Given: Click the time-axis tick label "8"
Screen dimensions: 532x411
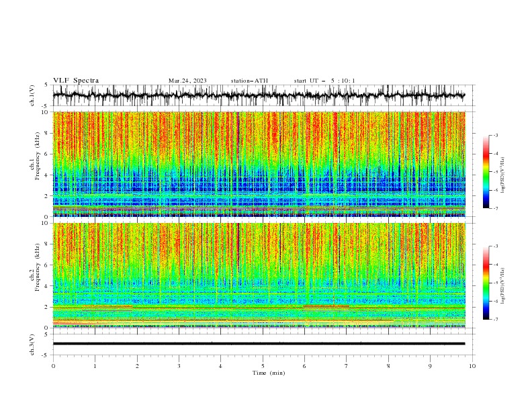Looking at the screenshot, I should tap(388, 366).
